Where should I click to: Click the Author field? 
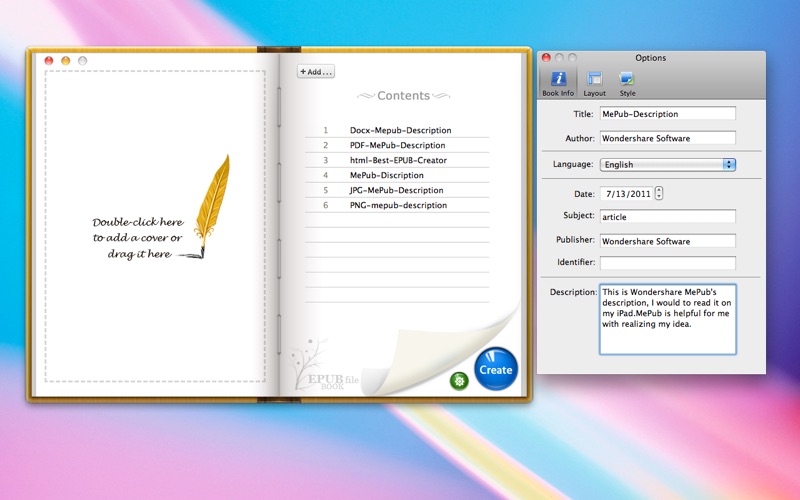(x=667, y=138)
